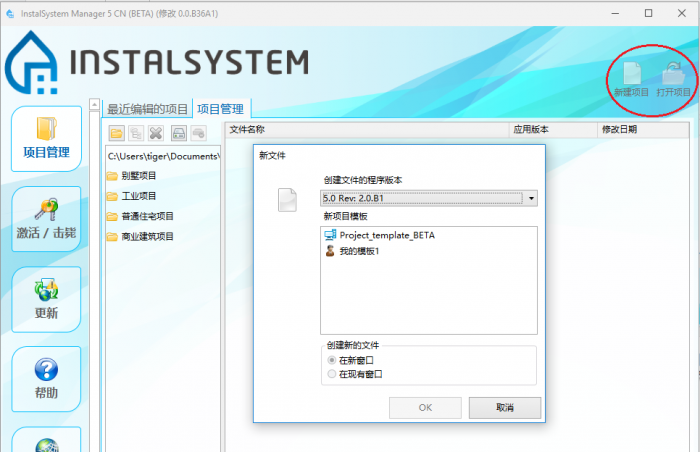
Task: Click the yellow folder toolbar icon
Action: point(117,132)
